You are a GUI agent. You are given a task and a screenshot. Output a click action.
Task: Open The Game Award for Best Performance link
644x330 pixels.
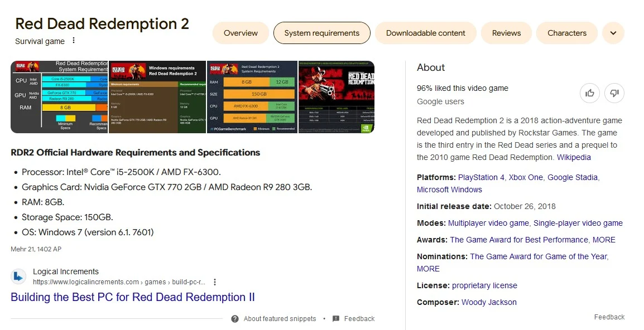click(519, 240)
